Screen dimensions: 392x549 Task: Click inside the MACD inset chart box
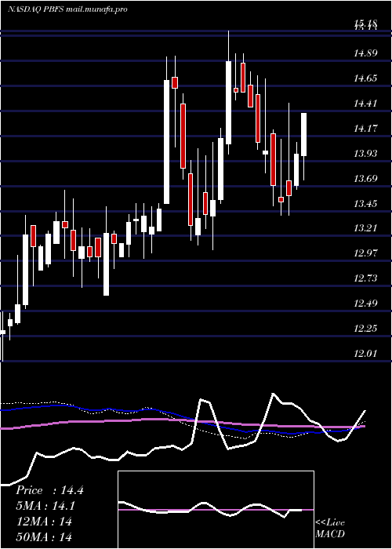216,510
